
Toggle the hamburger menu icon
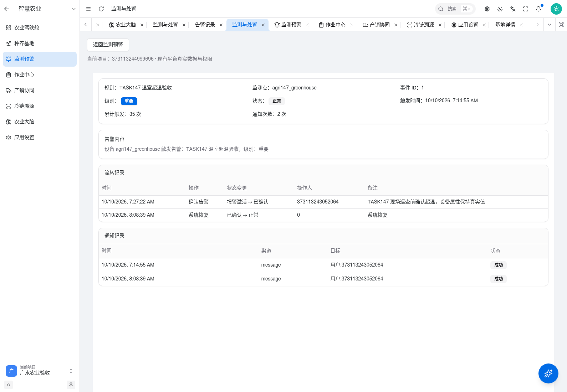point(88,9)
